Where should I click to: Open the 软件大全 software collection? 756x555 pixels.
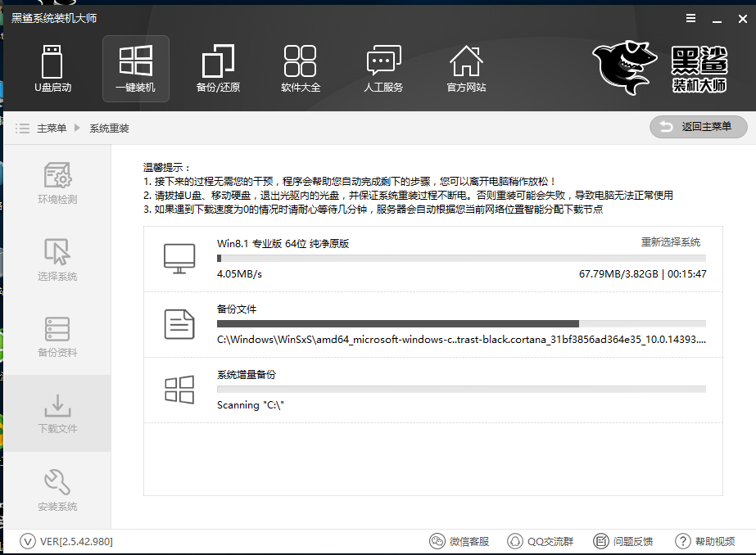(x=300, y=68)
